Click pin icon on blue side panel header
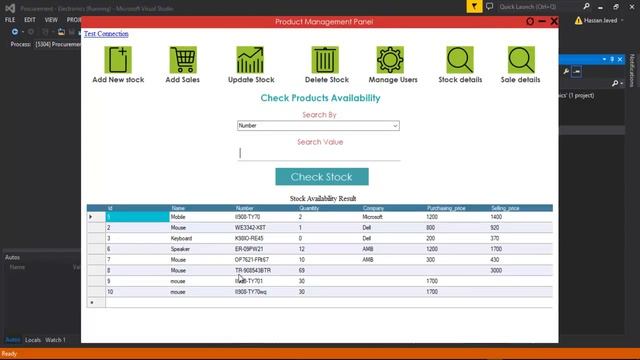The width and height of the screenshot is (640, 360). point(612,60)
